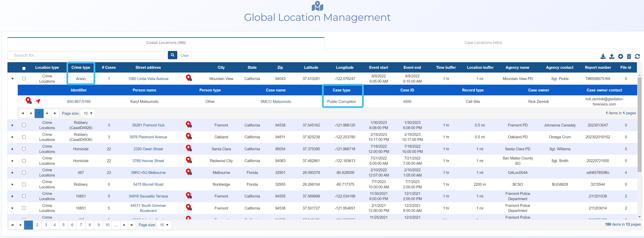Image resolution: width=644 pixels, height=238 pixels.
Task: Click the refresh grid icon
Action: pyautogui.click(x=637, y=56)
